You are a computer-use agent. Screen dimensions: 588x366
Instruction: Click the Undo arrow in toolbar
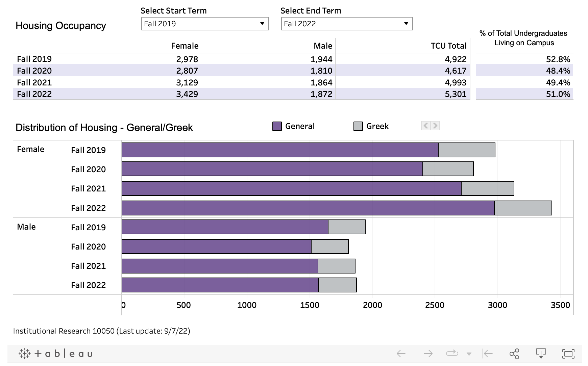click(x=401, y=354)
